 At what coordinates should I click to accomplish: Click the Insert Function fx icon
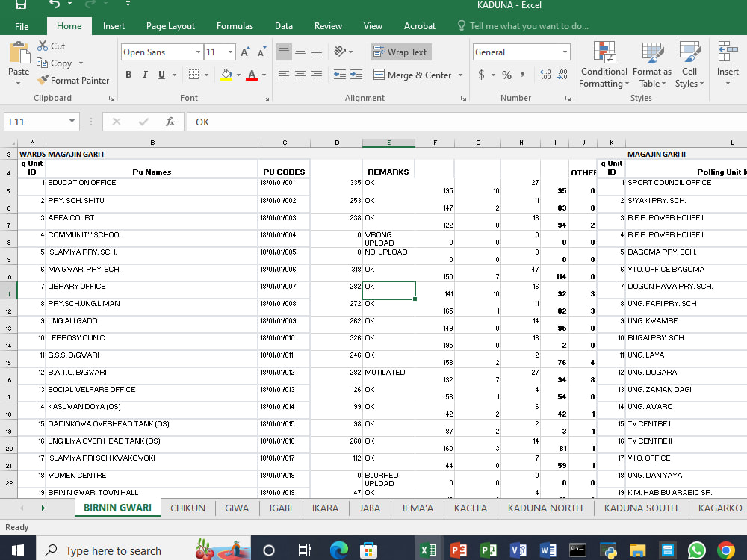pyautogui.click(x=170, y=122)
